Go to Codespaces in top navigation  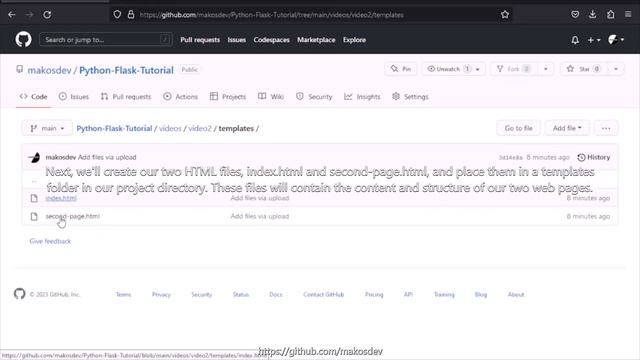(271, 40)
